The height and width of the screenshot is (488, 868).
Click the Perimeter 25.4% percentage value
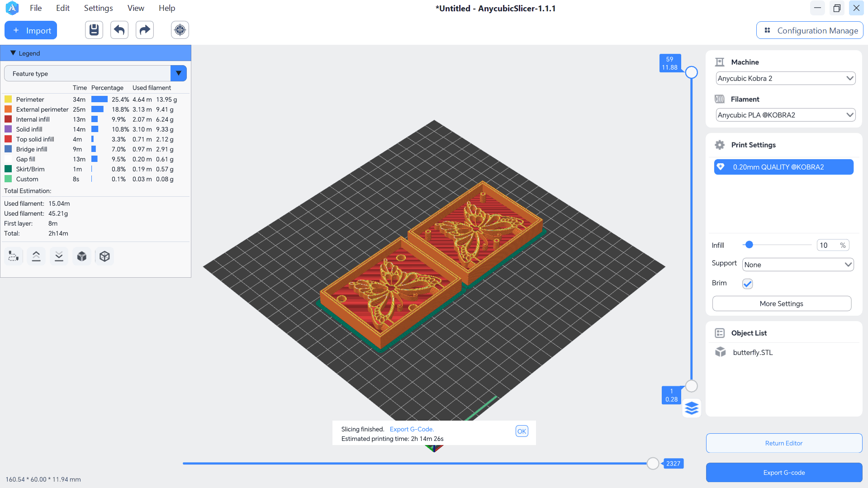pyautogui.click(x=120, y=99)
